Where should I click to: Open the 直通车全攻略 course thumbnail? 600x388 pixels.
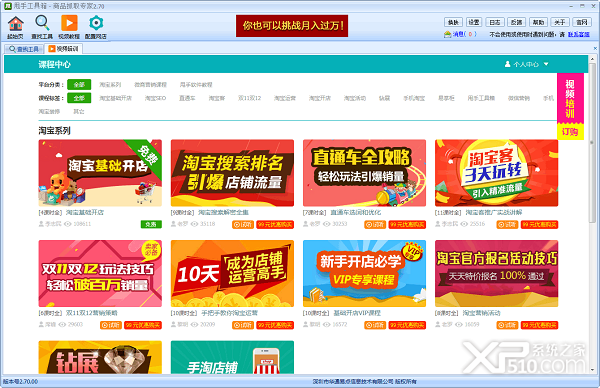click(x=364, y=173)
